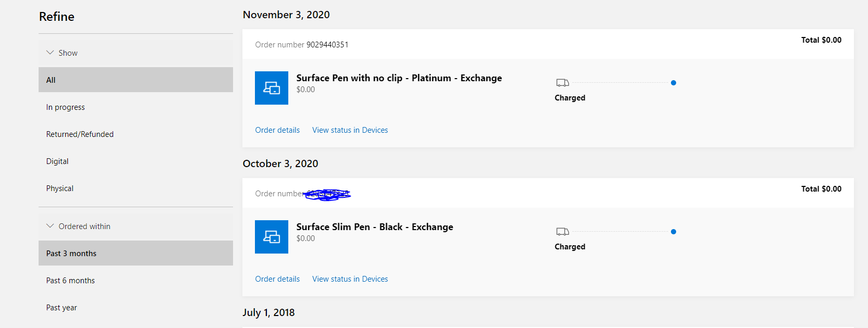The image size is (868, 328).
Task: Show Returned/Refunded orders only
Action: click(x=136, y=134)
